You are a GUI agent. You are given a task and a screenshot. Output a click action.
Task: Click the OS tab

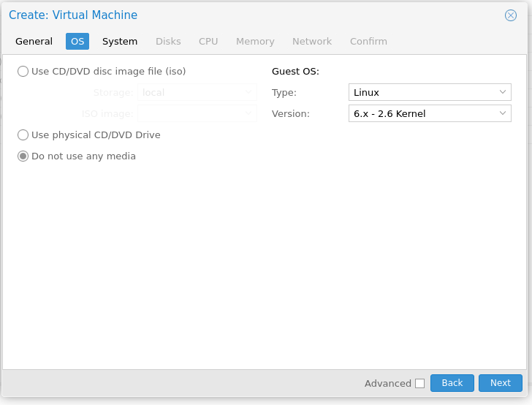pyautogui.click(x=77, y=42)
